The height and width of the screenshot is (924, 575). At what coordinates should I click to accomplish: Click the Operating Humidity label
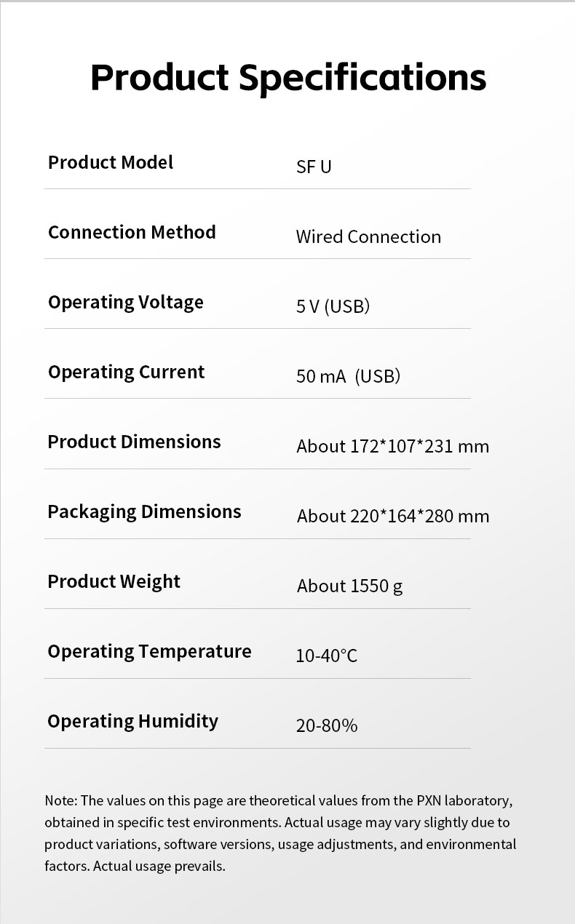click(x=132, y=721)
